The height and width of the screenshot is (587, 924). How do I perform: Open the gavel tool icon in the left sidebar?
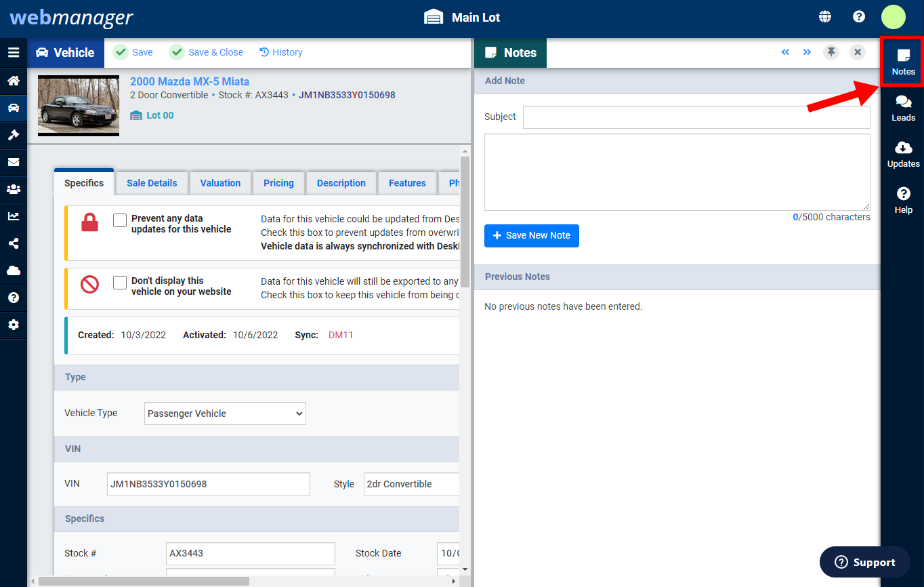click(14, 135)
